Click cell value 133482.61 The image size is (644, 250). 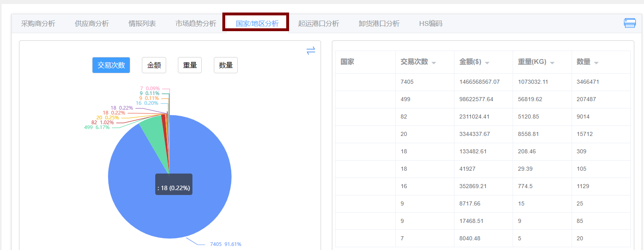click(473, 151)
